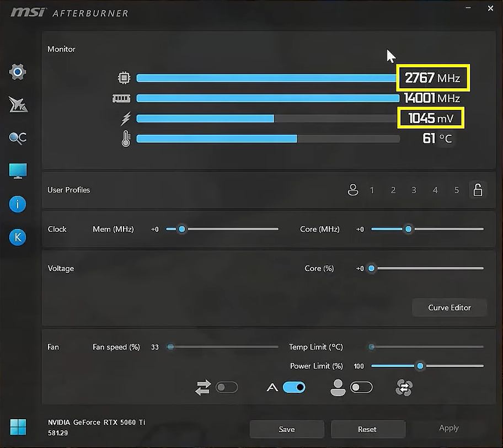Open MSI Afterburner settings
Viewport: 503px width, 448px height.
coord(18,72)
